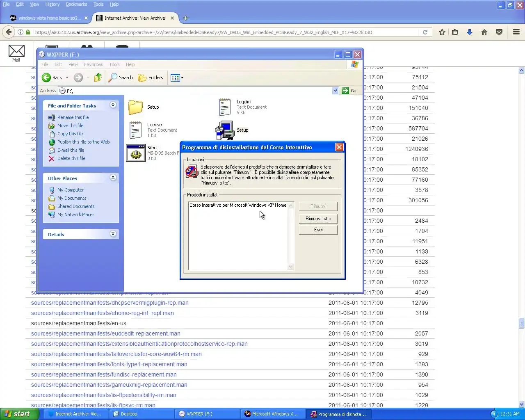
Task: Click Move this file
Action: point(70,126)
